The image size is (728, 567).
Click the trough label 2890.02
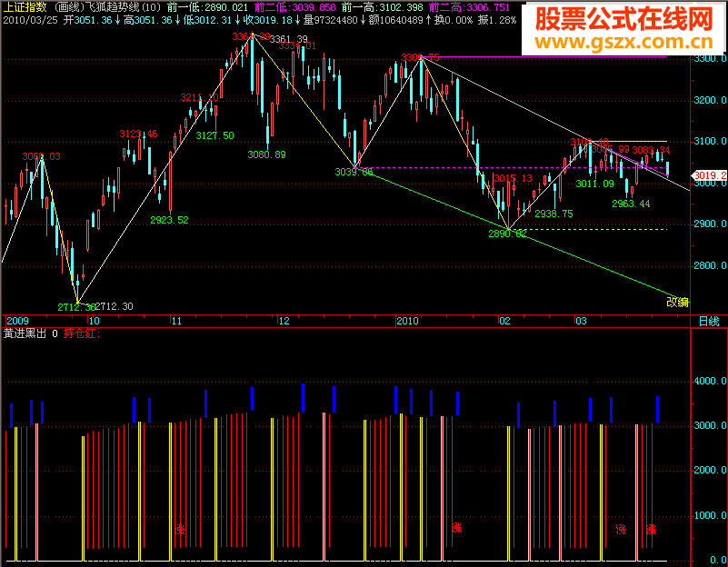click(x=507, y=234)
